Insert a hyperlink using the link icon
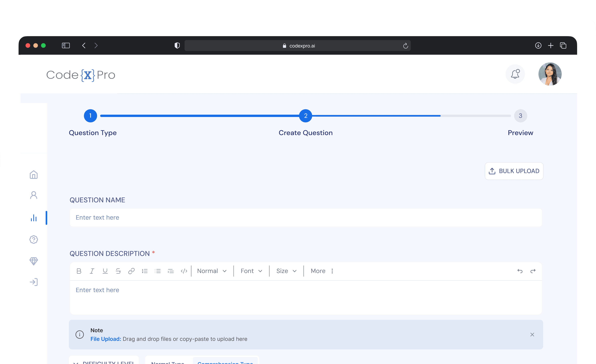Screen dimensions: 596x364 point(131,271)
